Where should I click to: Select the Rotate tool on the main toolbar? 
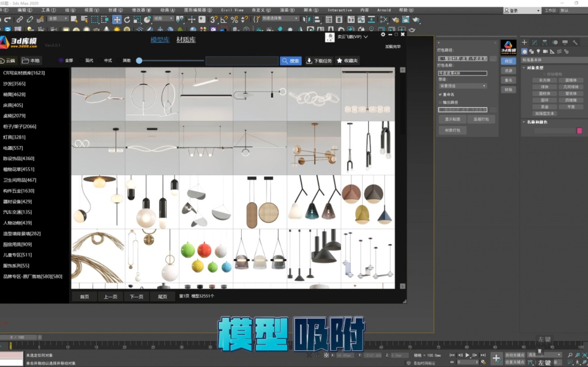coord(127,19)
